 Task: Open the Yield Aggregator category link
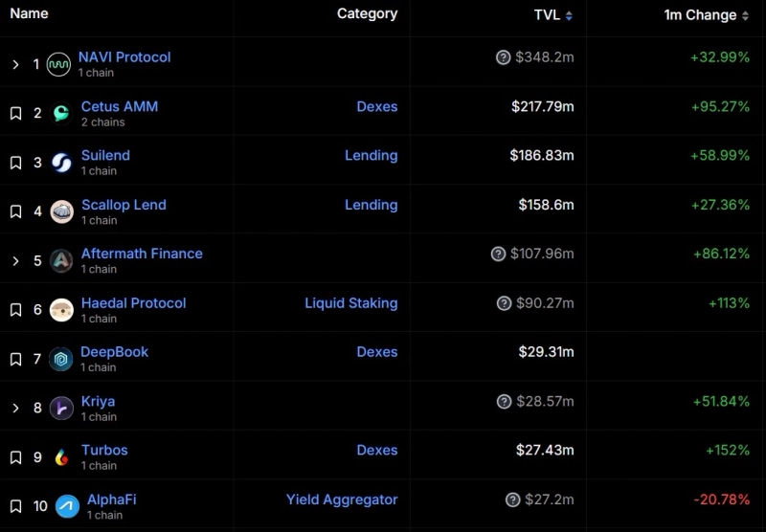[342, 499]
